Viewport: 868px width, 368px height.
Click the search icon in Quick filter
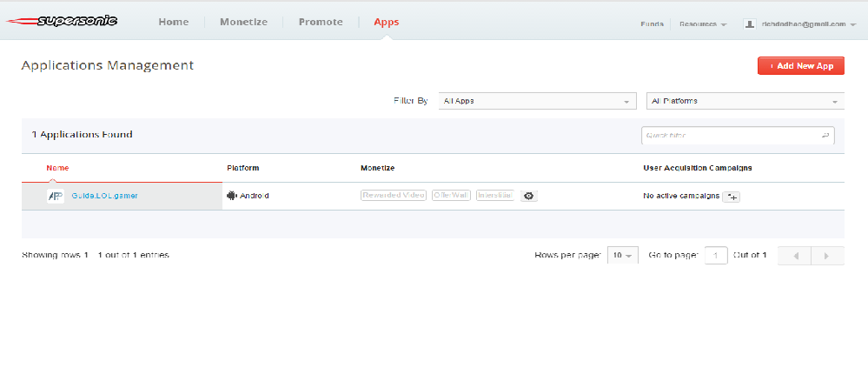point(825,135)
